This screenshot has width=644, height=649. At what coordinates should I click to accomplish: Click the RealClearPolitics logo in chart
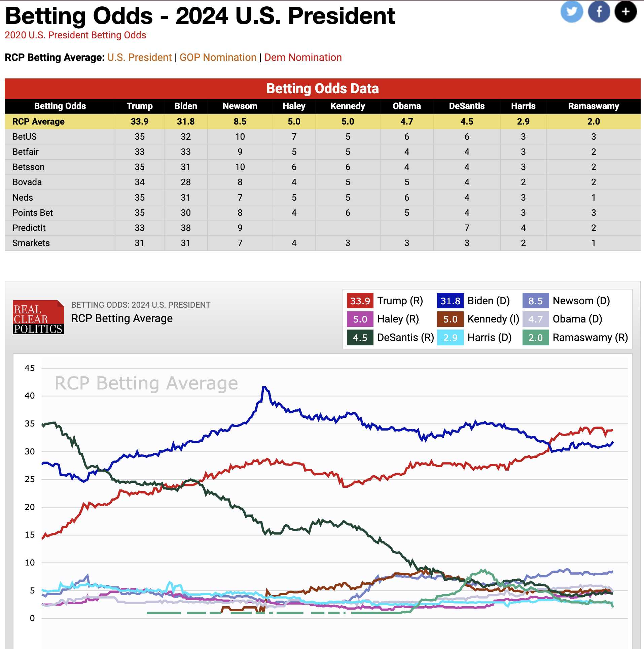[x=38, y=317]
